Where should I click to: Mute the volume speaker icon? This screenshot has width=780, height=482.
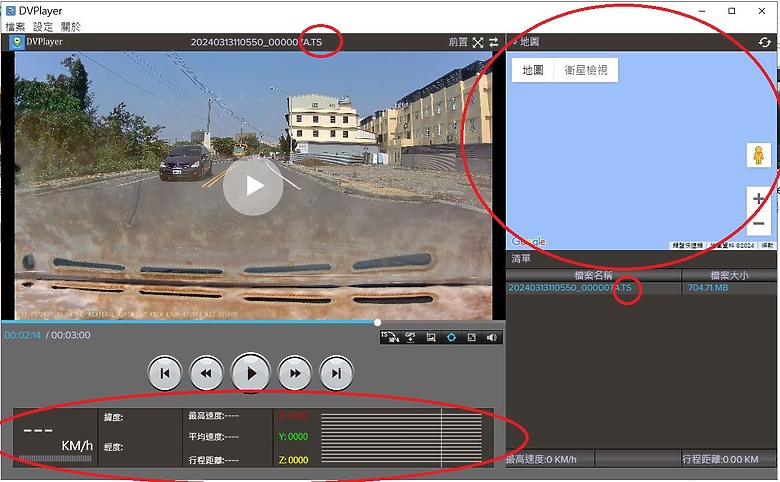(492, 337)
